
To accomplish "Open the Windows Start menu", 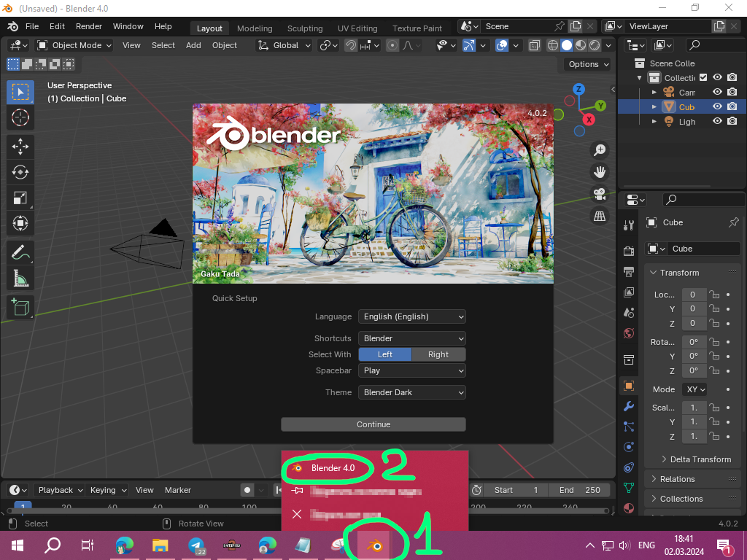I will click(x=18, y=545).
